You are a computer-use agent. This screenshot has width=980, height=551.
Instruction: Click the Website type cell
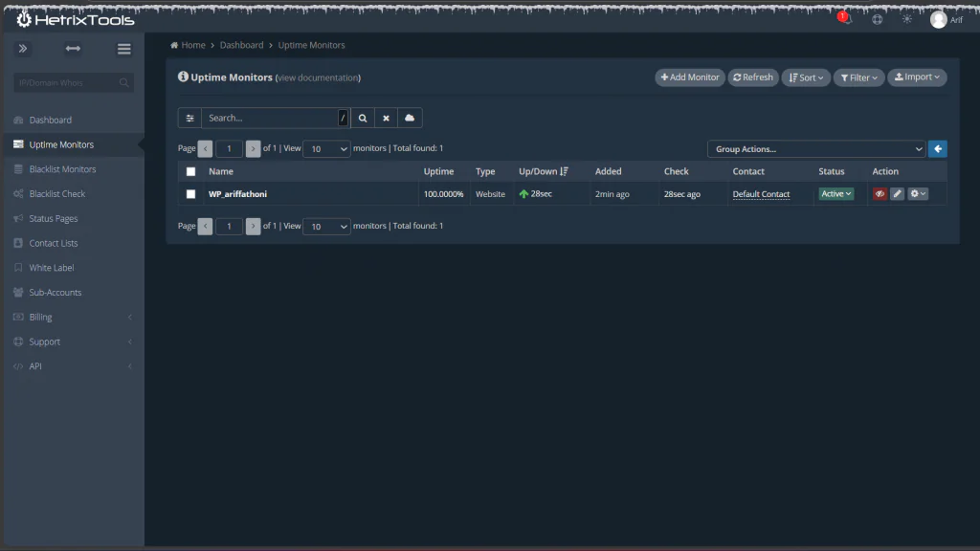(490, 194)
